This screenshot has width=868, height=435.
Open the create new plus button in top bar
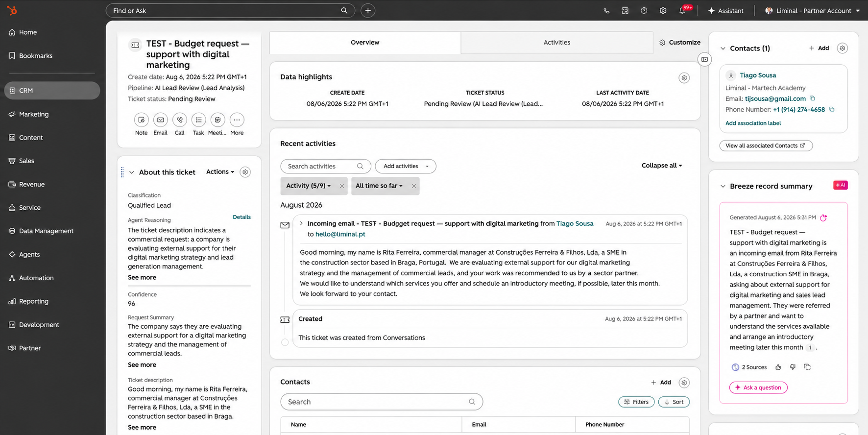coord(368,10)
